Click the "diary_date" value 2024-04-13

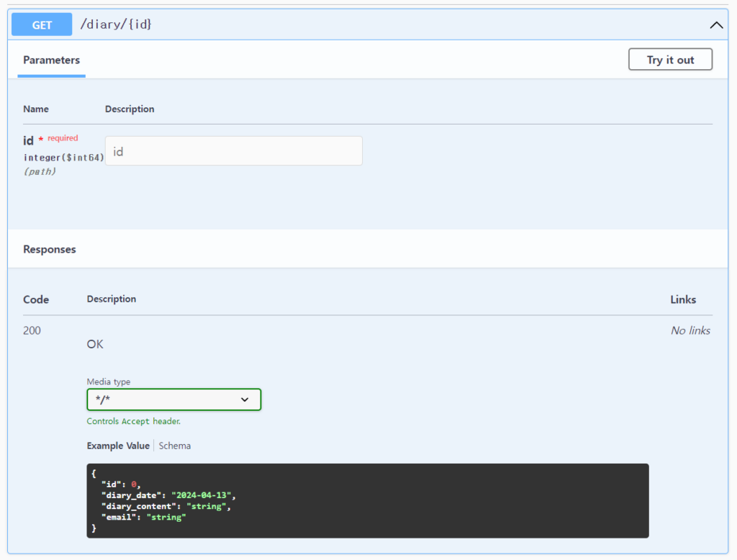pyautogui.click(x=202, y=495)
